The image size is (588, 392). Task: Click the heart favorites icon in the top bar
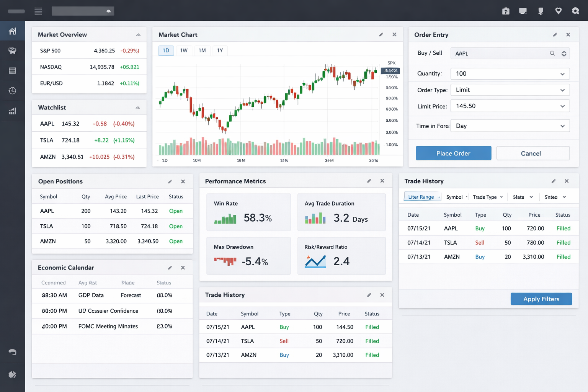[558, 11]
